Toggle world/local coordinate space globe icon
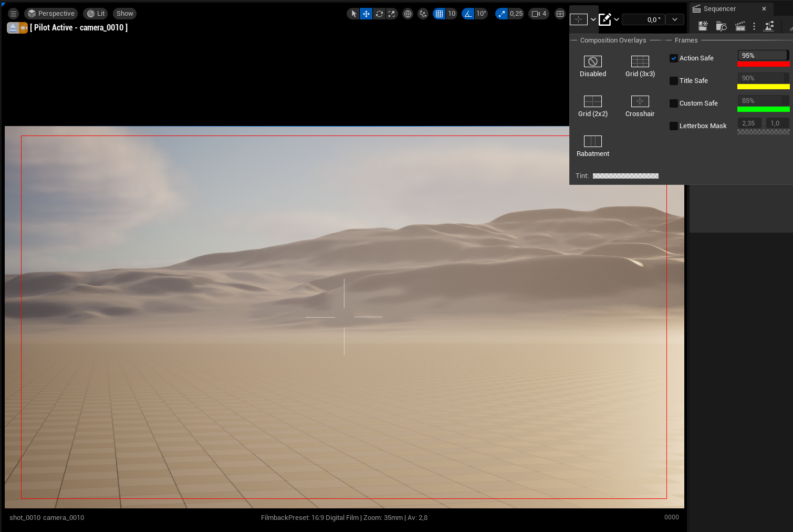Screen dimensions: 793x532 point(408,14)
